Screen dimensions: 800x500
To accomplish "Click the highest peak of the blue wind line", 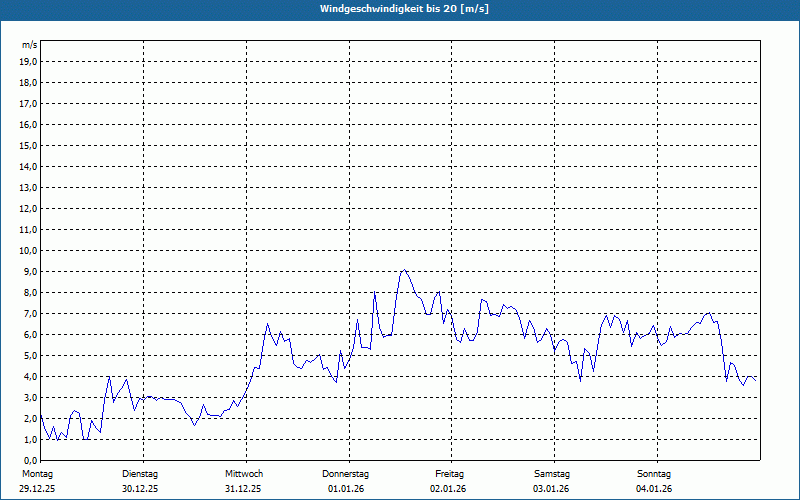I will click(403, 270).
